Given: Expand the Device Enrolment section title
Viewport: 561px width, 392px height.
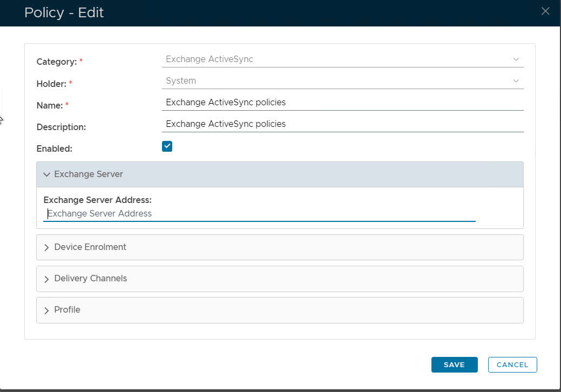Looking at the screenshot, I should 90,247.
